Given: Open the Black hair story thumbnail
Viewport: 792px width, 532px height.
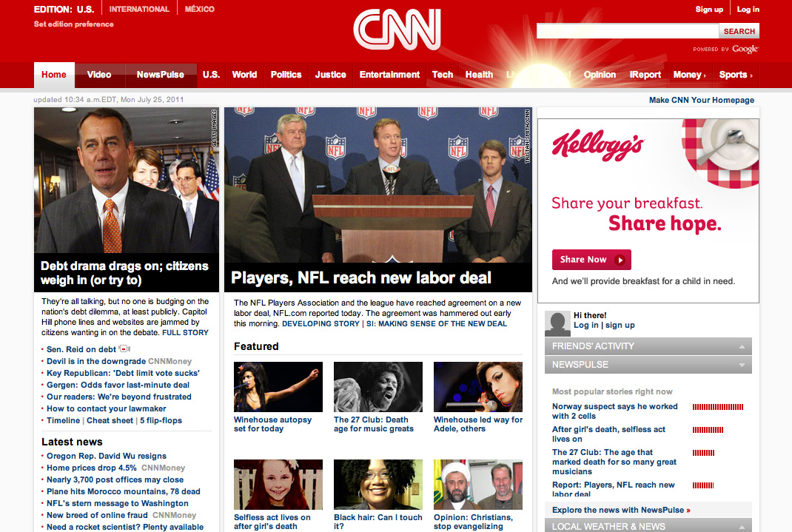Looking at the screenshot, I should (378, 485).
